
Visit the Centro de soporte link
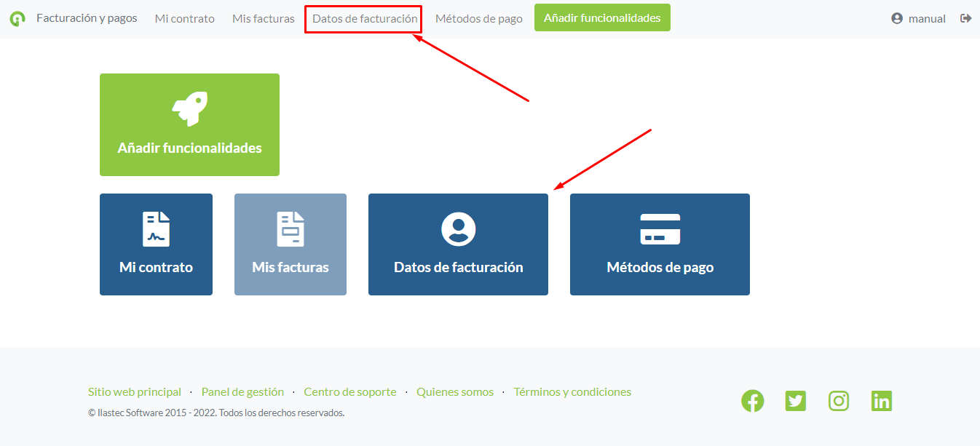[x=350, y=392]
